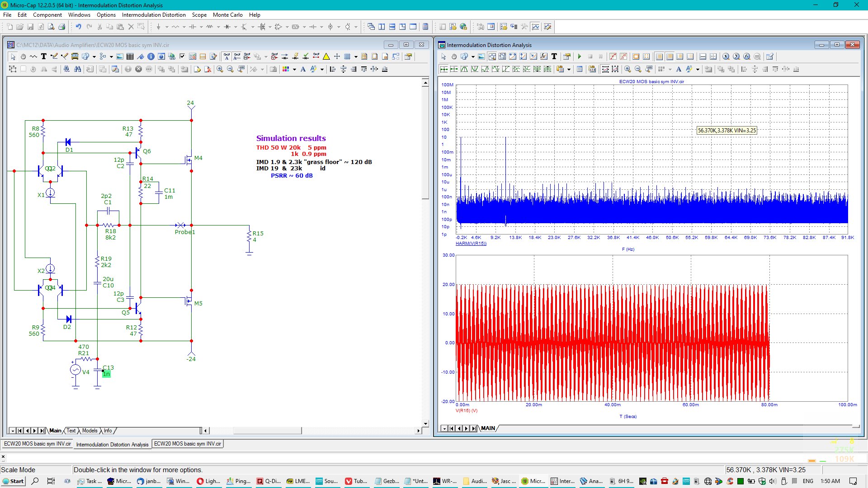Switch to the Models page tab
The image size is (868, 488).
click(90, 431)
